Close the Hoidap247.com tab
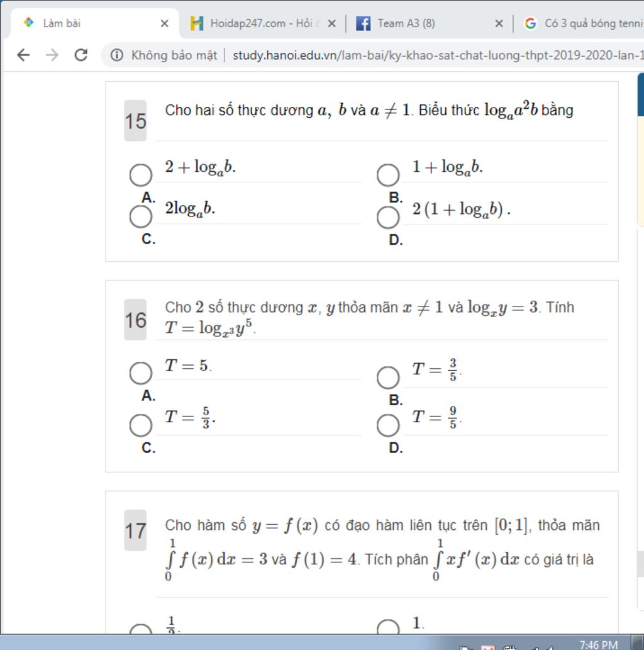This screenshot has height=650, width=644. tap(331, 24)
